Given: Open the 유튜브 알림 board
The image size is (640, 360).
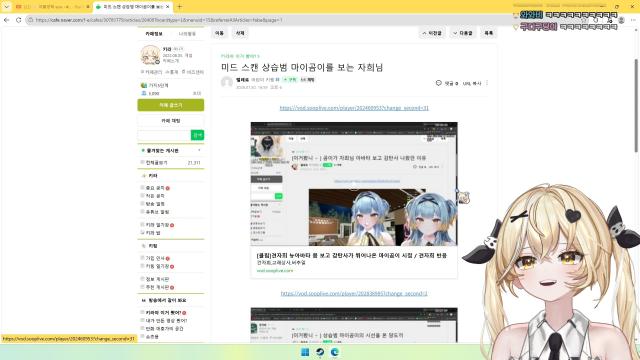Looking at the screenshot, I should (157, 212).
